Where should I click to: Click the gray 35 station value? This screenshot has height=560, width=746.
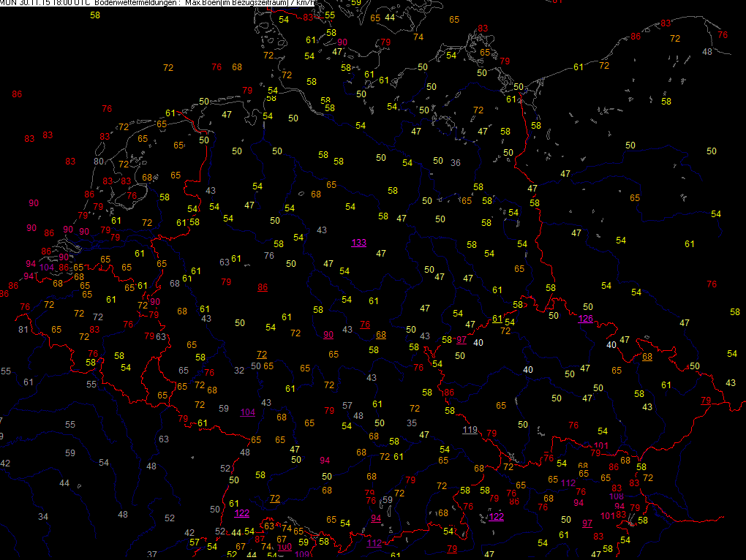412,423
